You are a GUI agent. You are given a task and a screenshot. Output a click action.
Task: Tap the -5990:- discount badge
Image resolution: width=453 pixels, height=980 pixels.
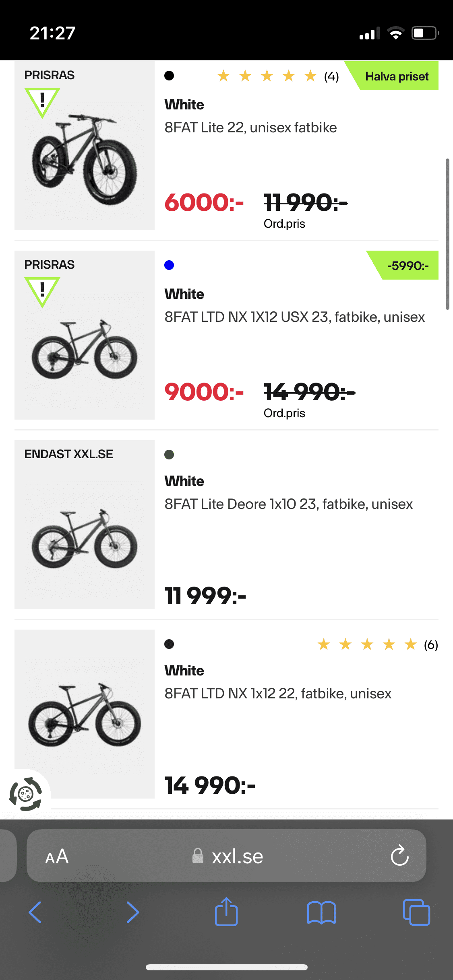point(407,266)
